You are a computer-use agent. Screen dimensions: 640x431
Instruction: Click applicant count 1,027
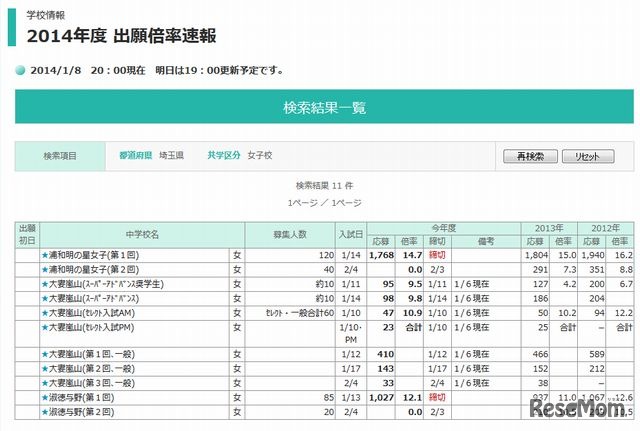point(382,398)
